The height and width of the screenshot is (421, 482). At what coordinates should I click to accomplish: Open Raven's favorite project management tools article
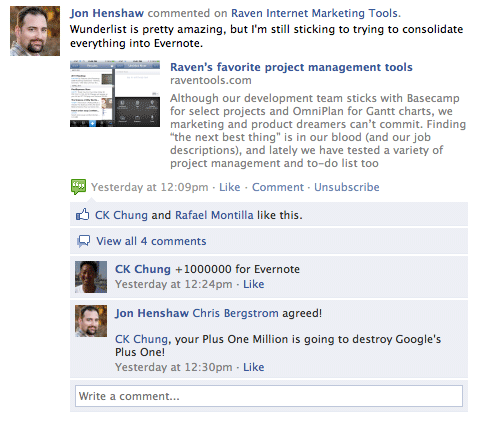point(291,67)
